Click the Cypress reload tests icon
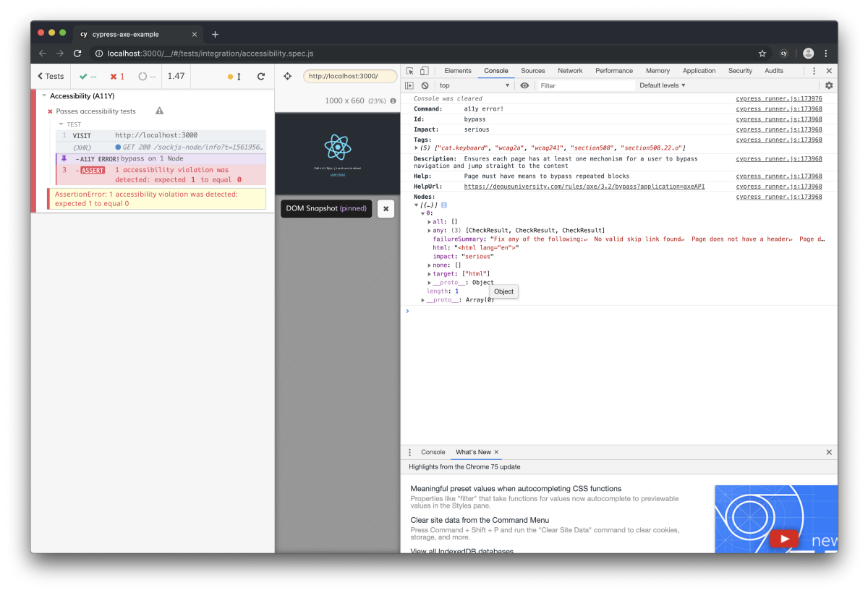The image size is (868, 593). (261, 76)
